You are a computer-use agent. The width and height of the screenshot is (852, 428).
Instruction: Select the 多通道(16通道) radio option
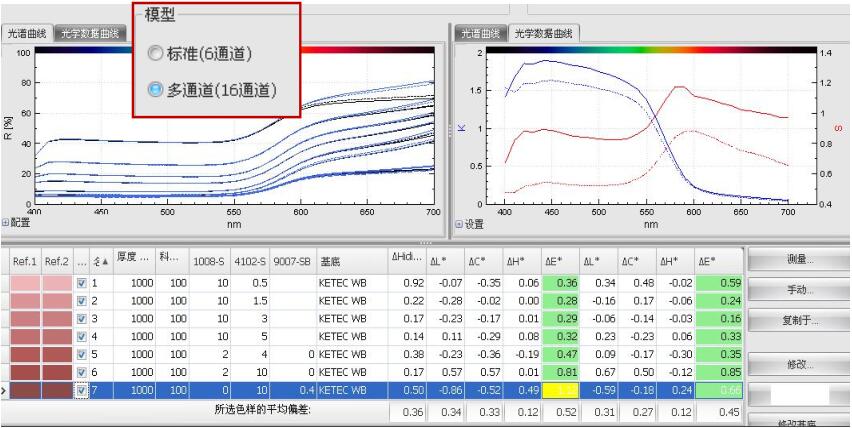pos(156,89)
